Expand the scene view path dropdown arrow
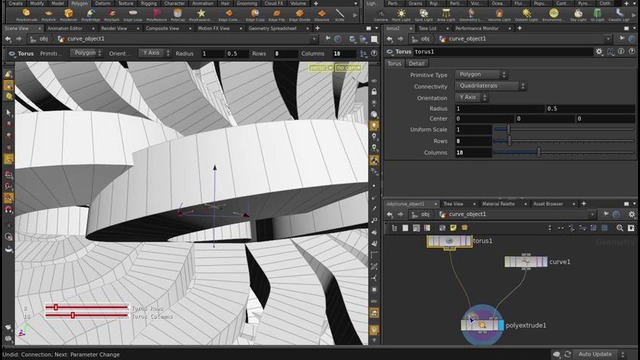Viewport: 640px width, 360px height. pos(313,39)
